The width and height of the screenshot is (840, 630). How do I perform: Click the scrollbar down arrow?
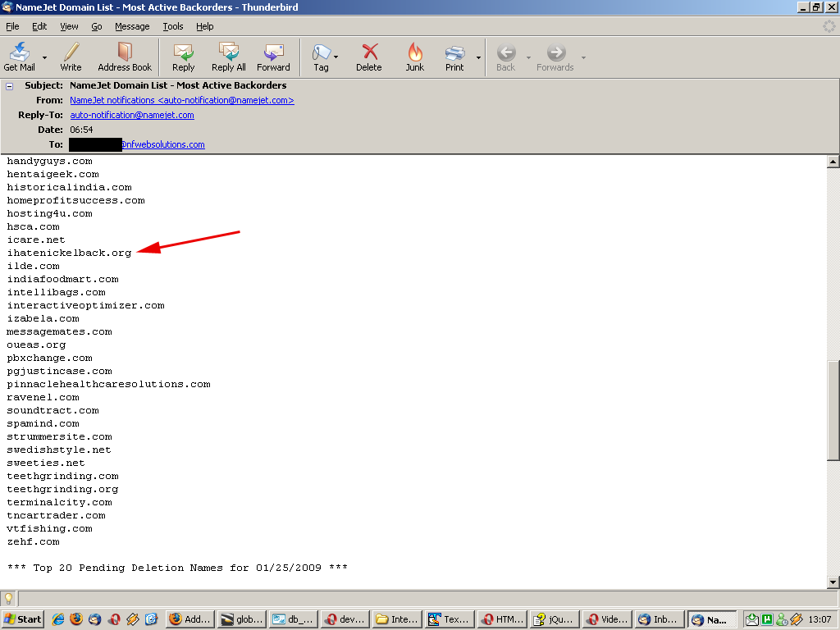click(833, 582)
